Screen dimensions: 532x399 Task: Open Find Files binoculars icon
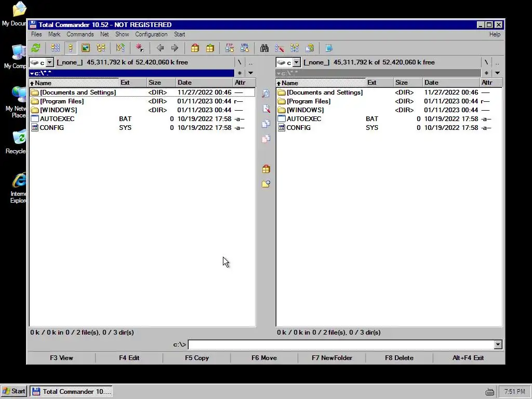coord(264,48)
